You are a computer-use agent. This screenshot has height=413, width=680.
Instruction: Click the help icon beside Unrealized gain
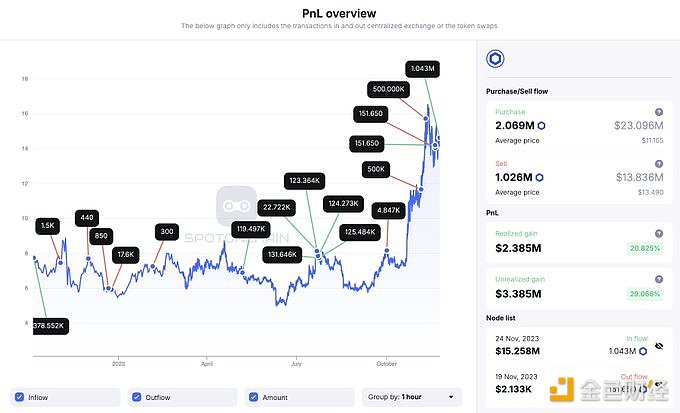click(x=658, y=278)
